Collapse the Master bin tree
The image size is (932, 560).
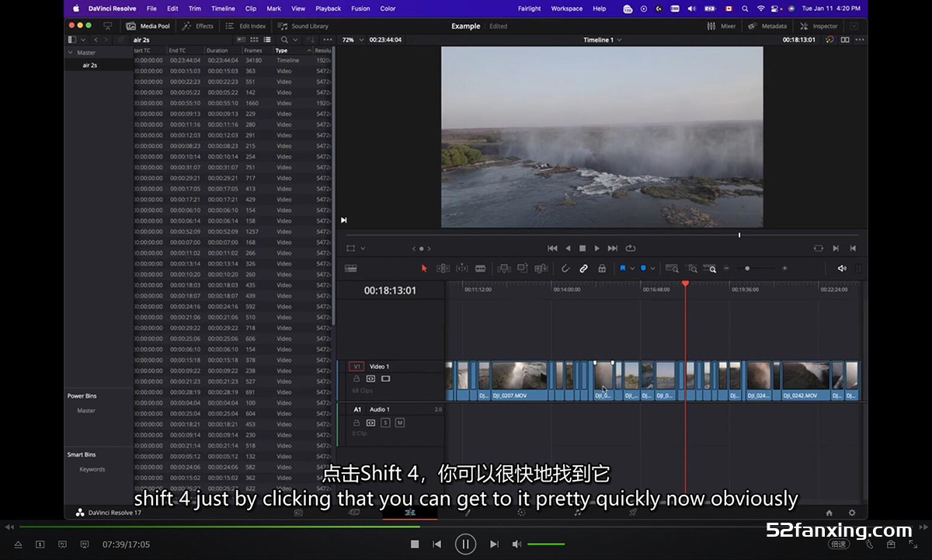[x=70, y=53]
